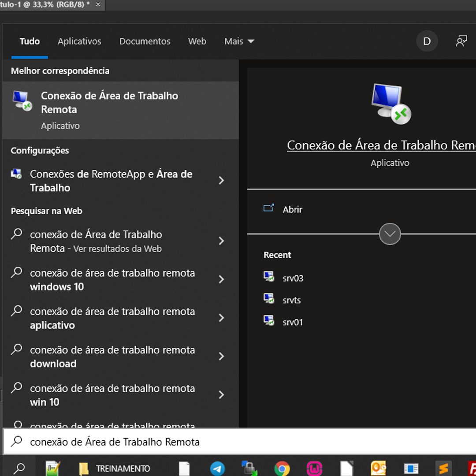Launch Google Chrome from the taskbar
Image resolution: width=476 pixels, height=476 pixels.
282,468
